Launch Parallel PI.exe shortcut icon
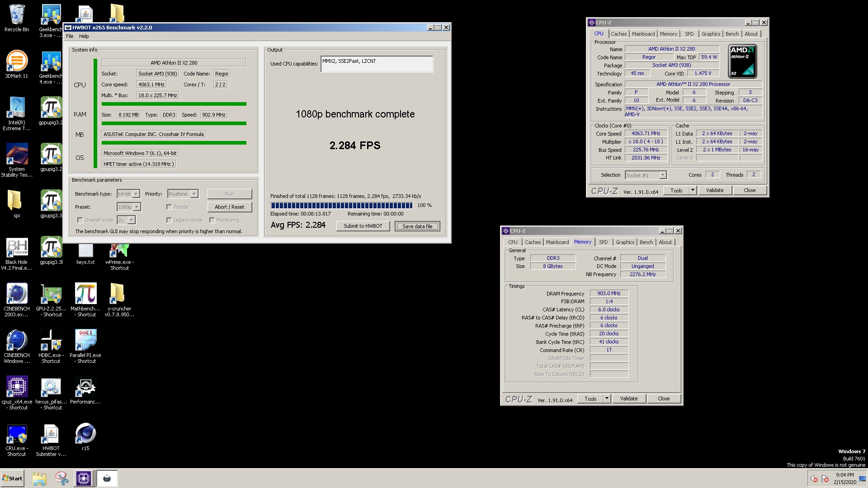 tap(85, 347)
